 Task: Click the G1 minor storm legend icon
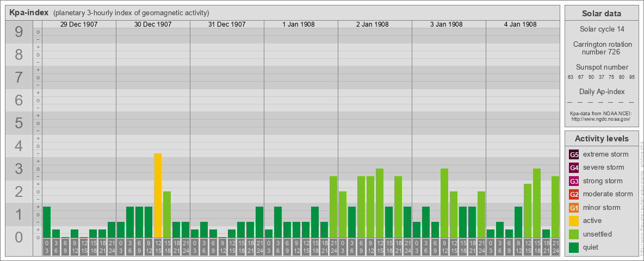[574, 207]
